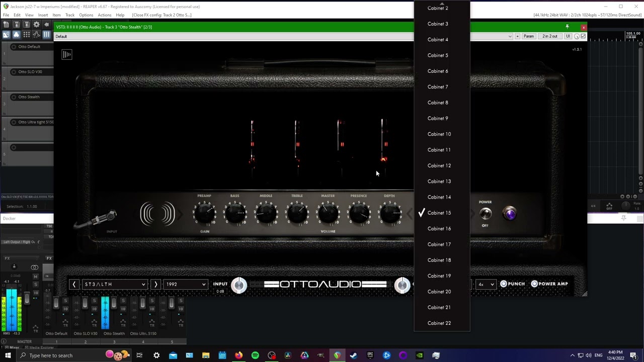The height and width of the screenshot is (362, 644).
Task: Toggle the FX bypass checkbox
Action: pos(583,36)
